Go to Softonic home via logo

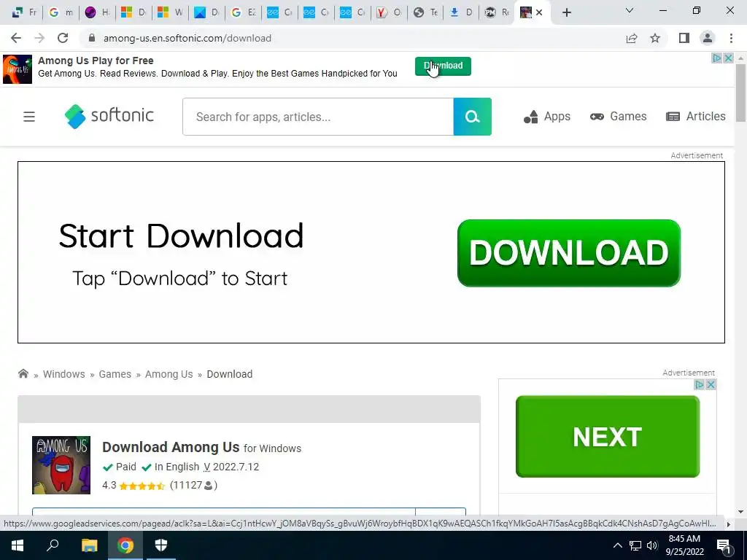[109, 116]
